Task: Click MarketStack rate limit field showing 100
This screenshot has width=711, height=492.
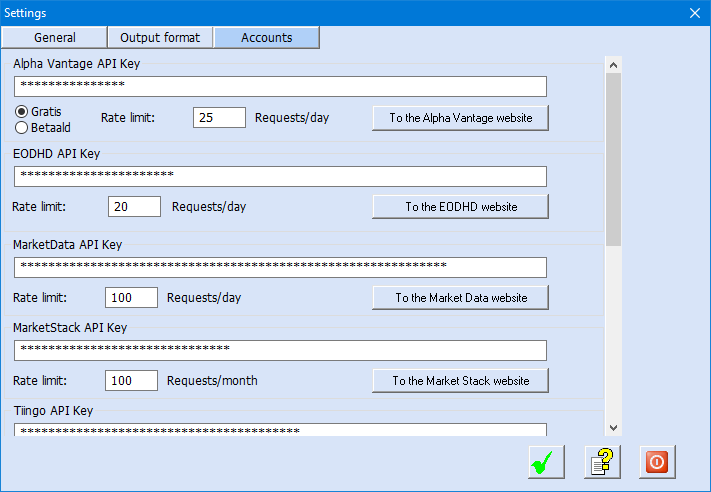Action: [131, 381]
